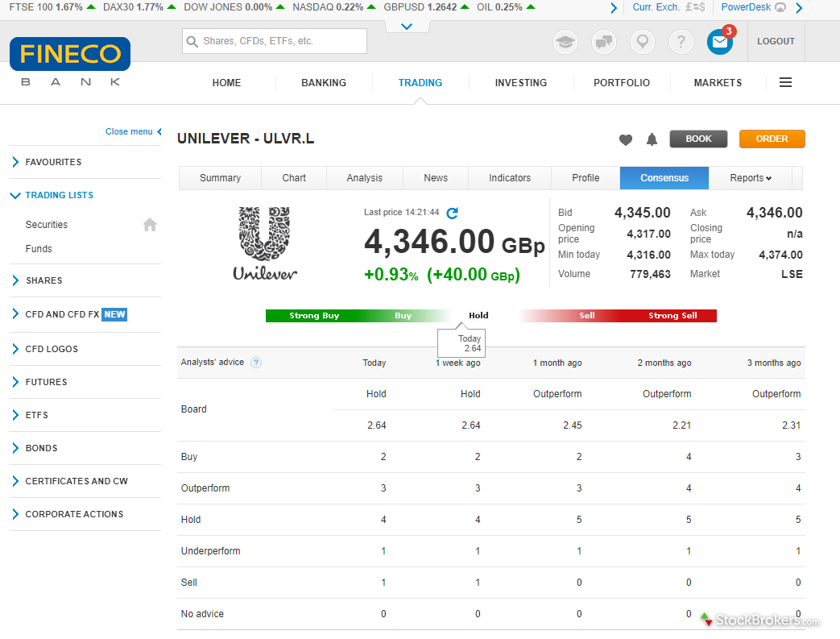This screenshot has width=840, height=639.
Task: Click the BOOK button
Action: click(698, 139)
